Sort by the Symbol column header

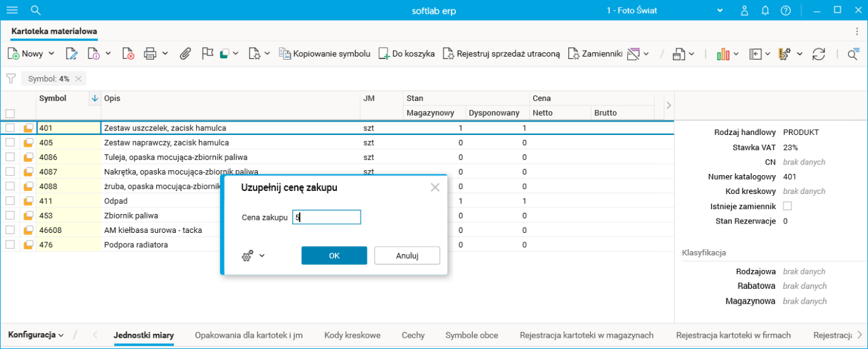click(53, 99)
